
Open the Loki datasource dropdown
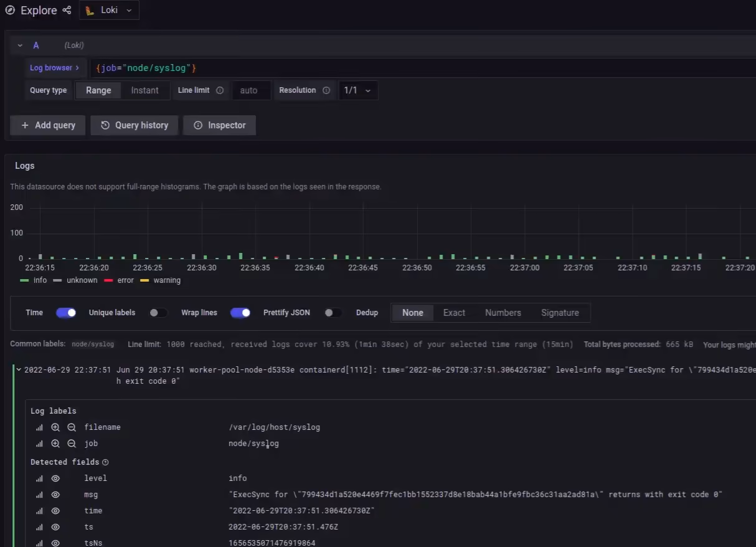coord(129,10)
